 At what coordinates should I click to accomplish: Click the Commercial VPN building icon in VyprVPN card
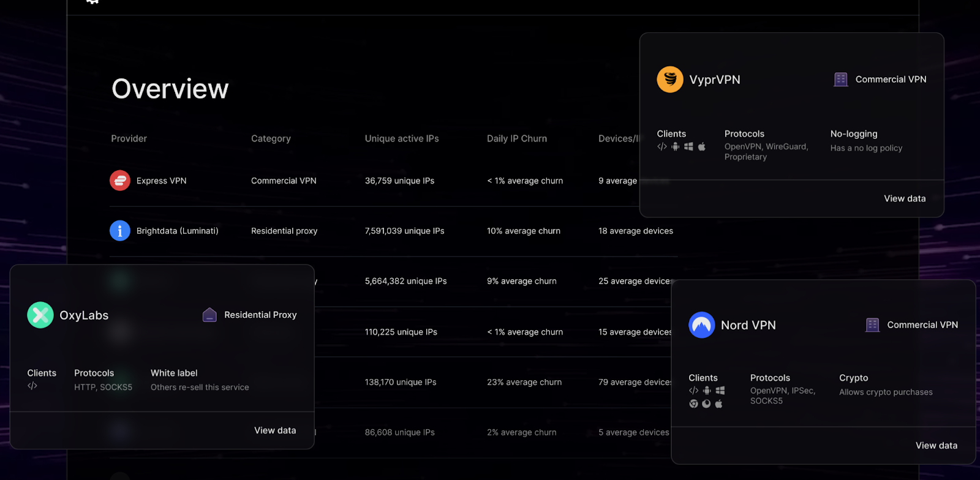pyautogui.click(x=841, y=80)
